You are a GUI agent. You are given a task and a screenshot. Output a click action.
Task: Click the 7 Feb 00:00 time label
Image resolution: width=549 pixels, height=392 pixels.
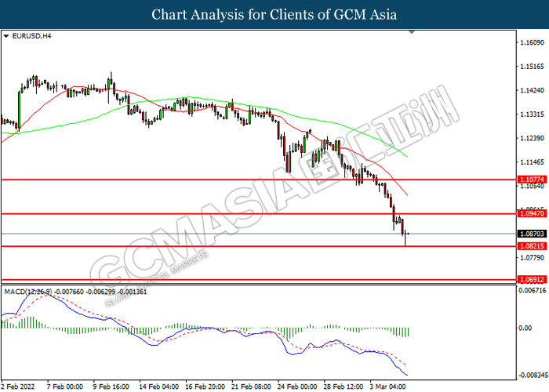click(x=65, y=387)
